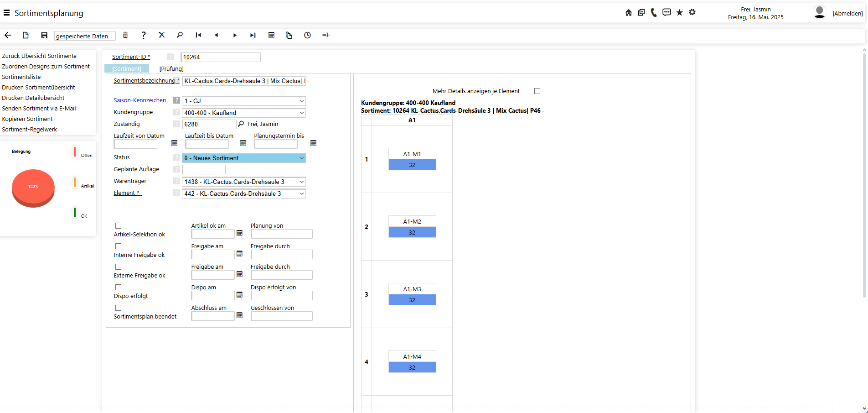Check the 'Artikel-Selektion ok' checkbox
Viewport: 868px width, 413px height.
[x=119, y=225]
